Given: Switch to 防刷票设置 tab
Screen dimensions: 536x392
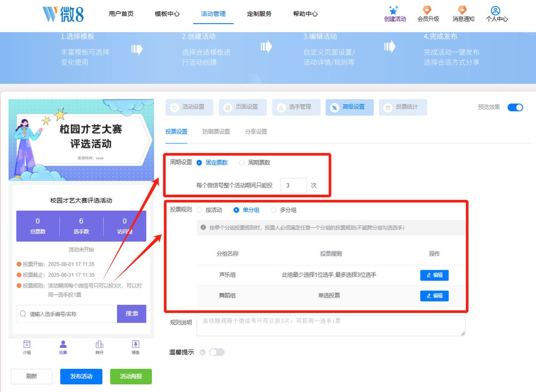Looking at the screenshot, I should [216, 132].
